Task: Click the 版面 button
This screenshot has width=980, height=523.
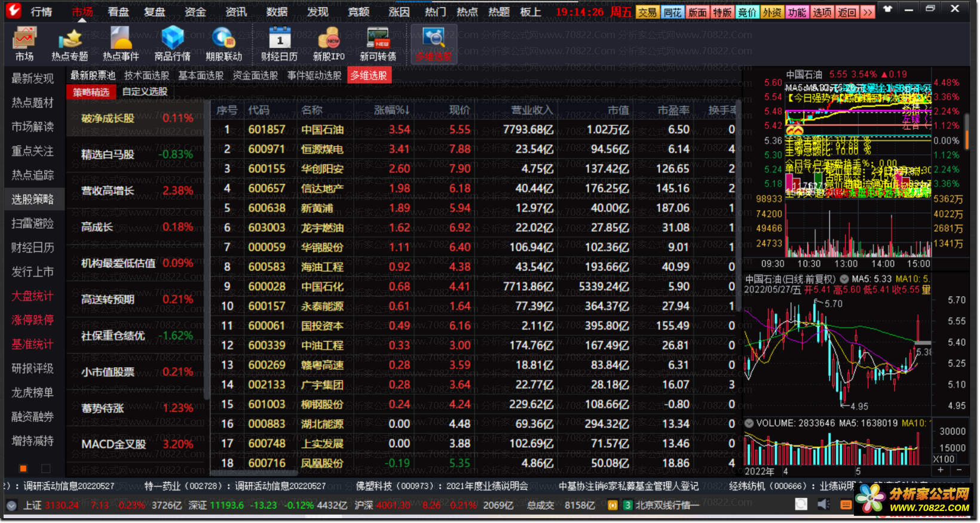Action: (697, 12)
